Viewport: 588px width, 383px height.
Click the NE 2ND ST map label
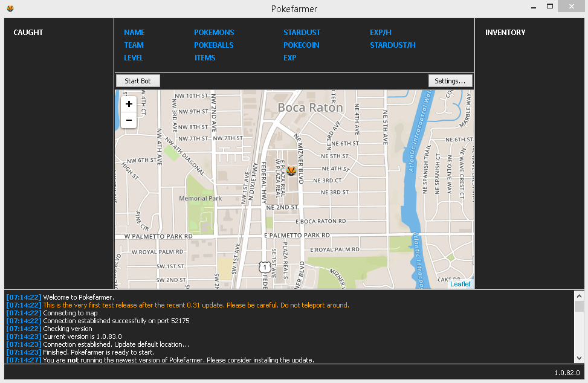(282, 207)
